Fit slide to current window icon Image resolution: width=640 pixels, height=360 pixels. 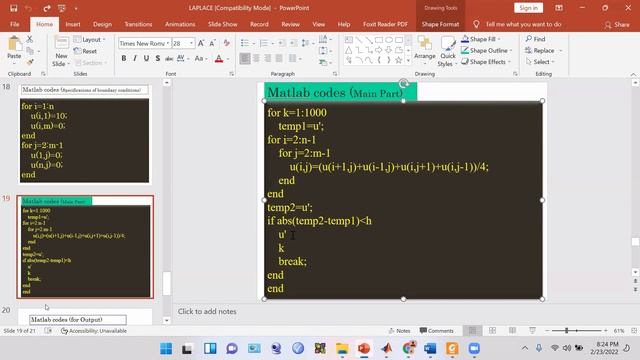pyautogui.click(x=634, y=330)
